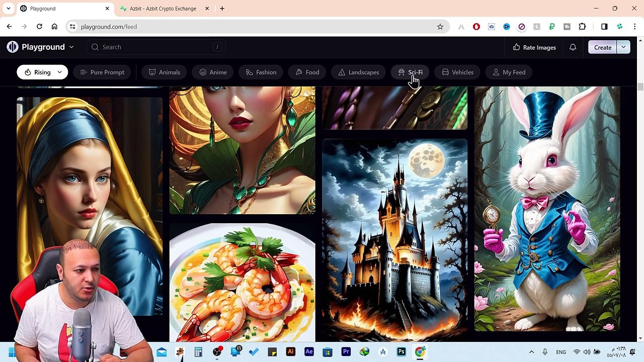Close the Azbit Crypto Exchange tab
This screenshot has height=362, width=644.
pos(207,9)
